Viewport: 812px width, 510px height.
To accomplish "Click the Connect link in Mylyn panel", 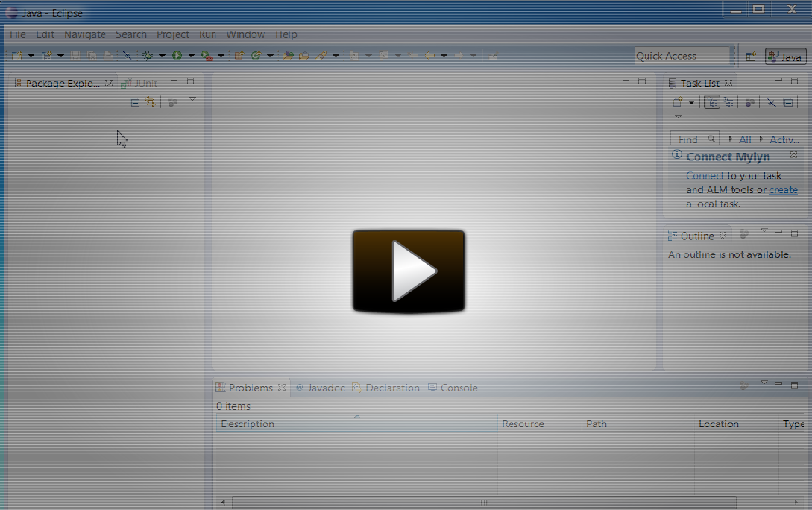I will (x=705, y=176).
